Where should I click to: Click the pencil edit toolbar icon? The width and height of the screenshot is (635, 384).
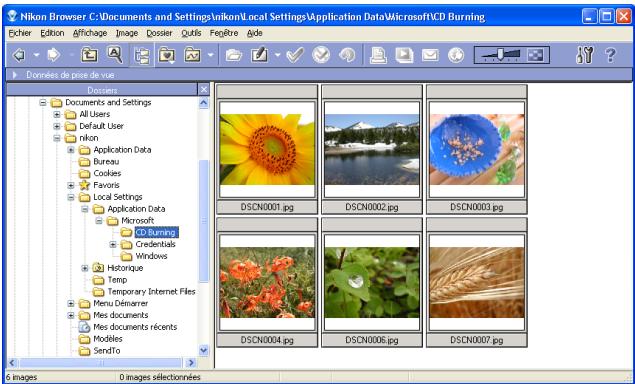coord(259,55)
